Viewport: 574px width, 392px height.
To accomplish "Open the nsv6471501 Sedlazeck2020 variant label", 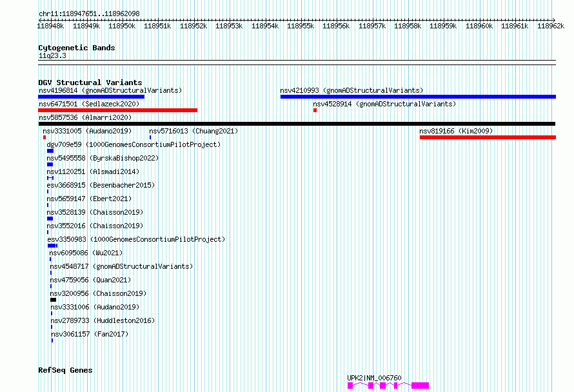I will point(89,104).
